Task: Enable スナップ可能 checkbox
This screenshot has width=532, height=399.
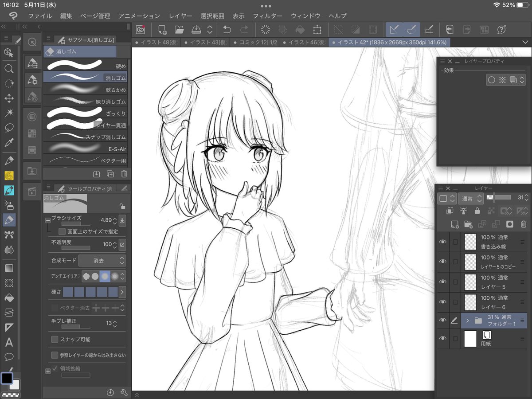Action: pyautogui.click(x=55, y=339)
